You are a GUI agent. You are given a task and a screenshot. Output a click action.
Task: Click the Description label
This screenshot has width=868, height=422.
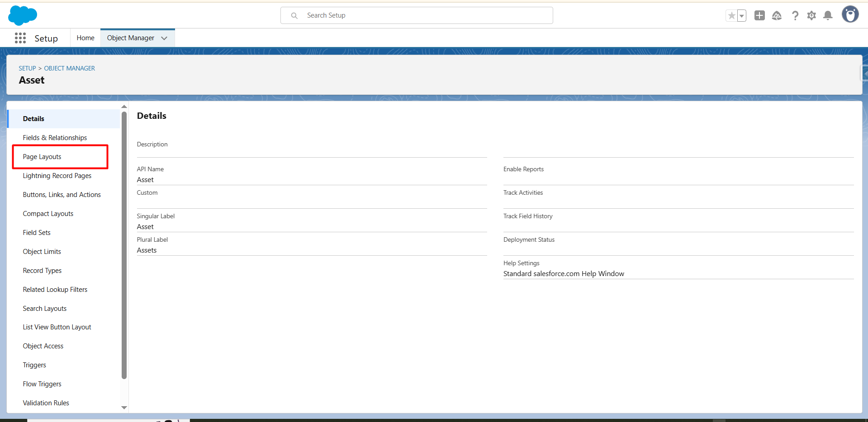[152, 145]
